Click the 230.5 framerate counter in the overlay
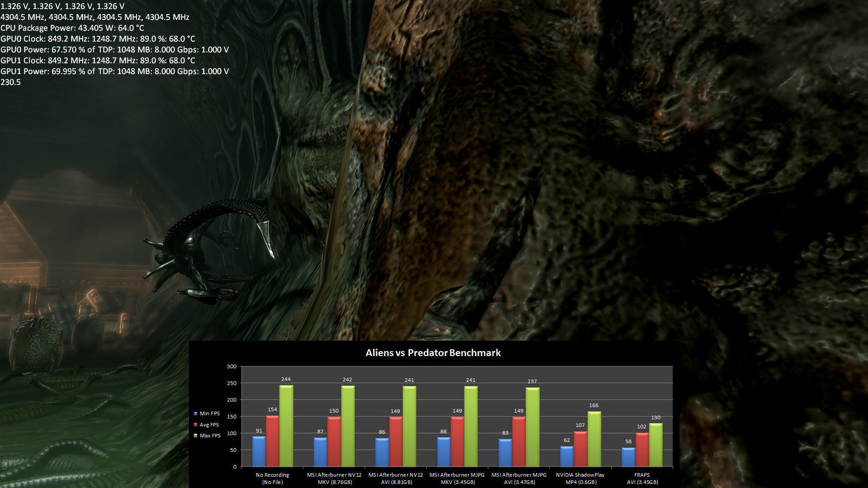 tap(11, 82)
